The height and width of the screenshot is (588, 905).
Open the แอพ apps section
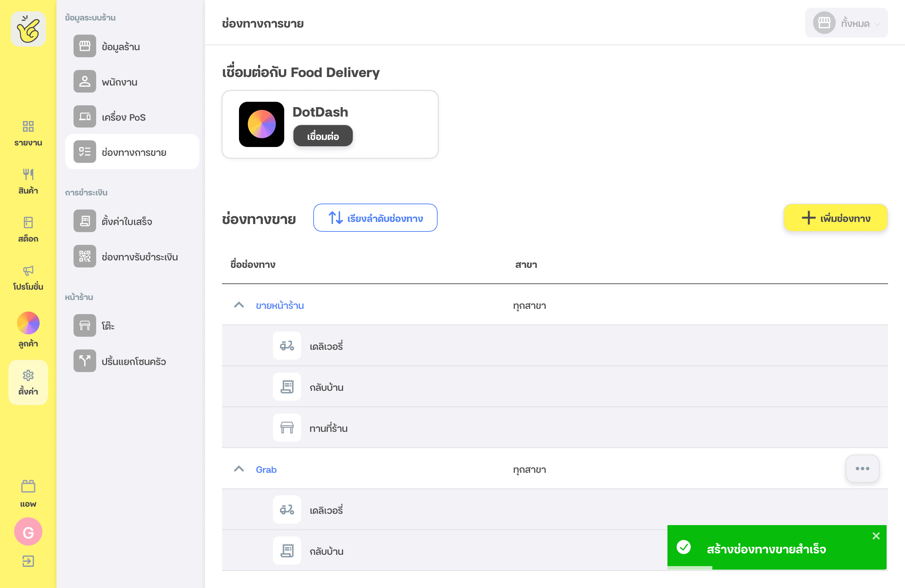click(x=28, y=493)
